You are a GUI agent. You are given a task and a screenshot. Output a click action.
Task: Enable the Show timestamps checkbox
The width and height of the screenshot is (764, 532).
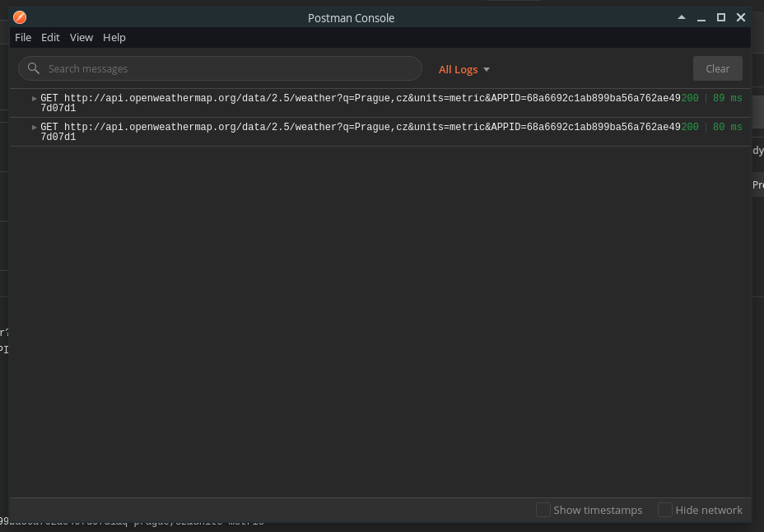point(543,510)
